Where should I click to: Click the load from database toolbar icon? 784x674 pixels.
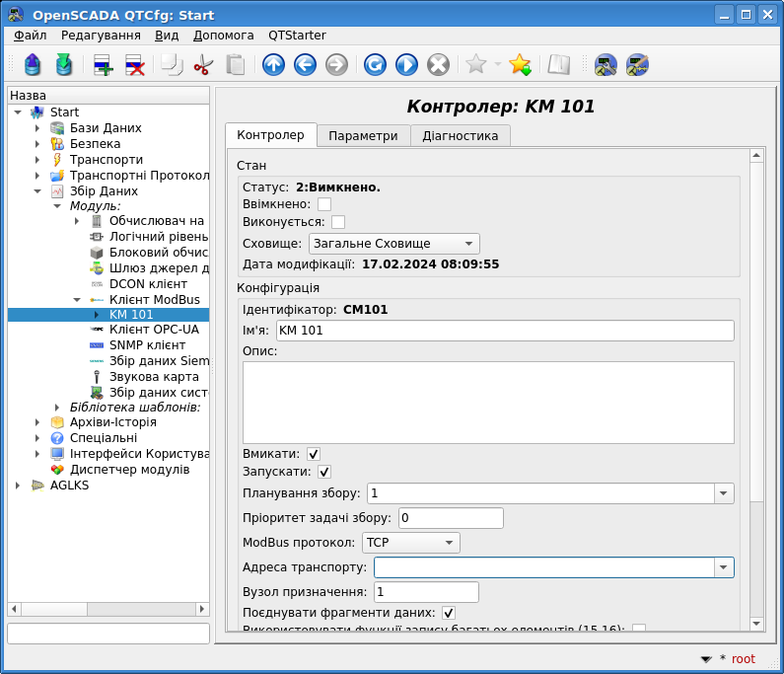coord(33,65)
